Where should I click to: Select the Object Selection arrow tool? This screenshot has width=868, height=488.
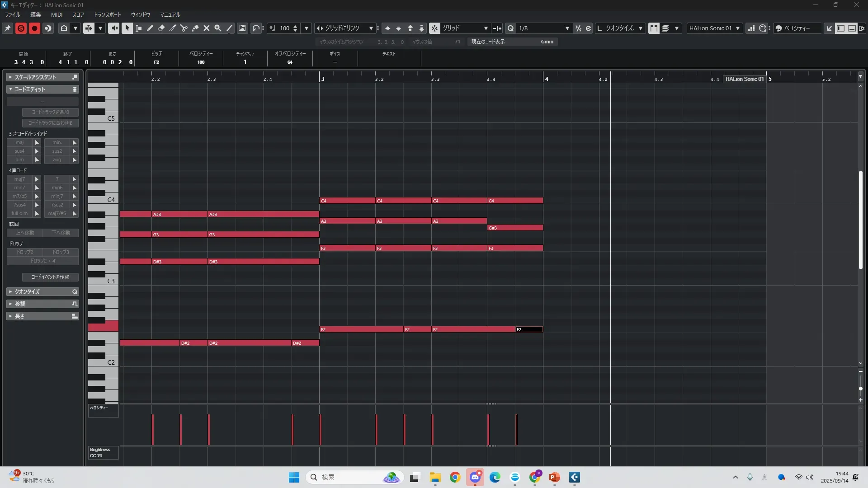coord(127,28)
